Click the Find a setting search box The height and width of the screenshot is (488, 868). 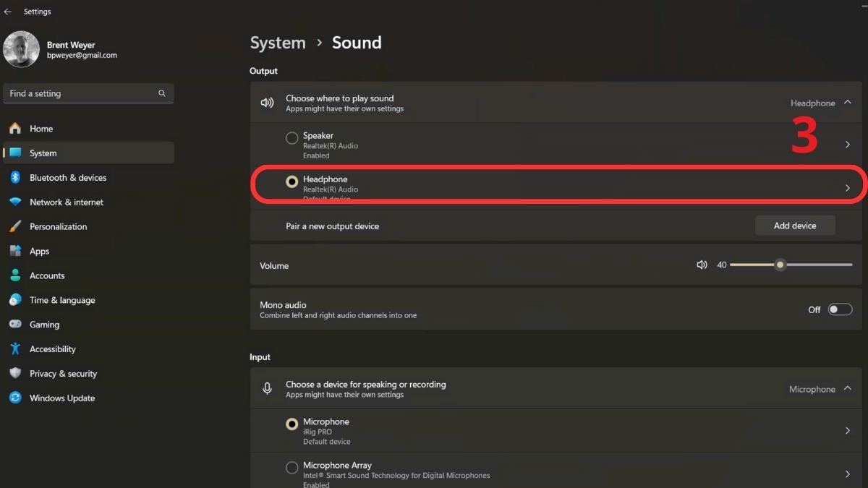[x=80, y=93]
